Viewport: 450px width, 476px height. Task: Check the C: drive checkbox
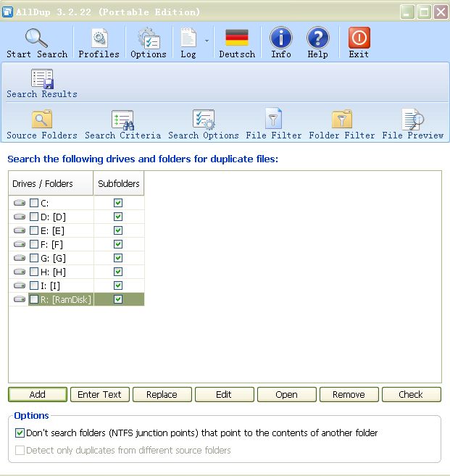click(x=34, y=203)
